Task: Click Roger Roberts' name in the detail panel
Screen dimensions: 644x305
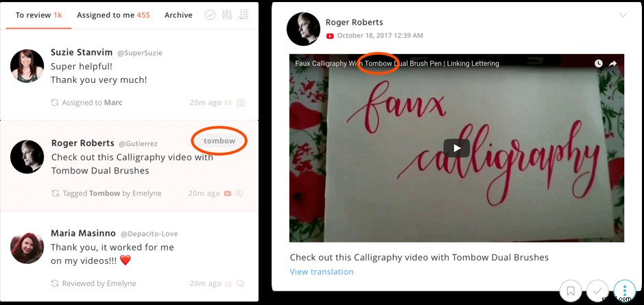Action: 354,22
